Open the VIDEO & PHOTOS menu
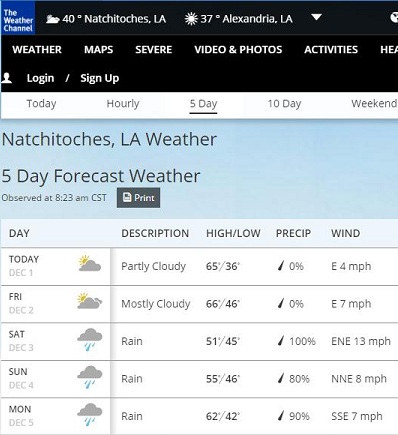 point(238,50)
